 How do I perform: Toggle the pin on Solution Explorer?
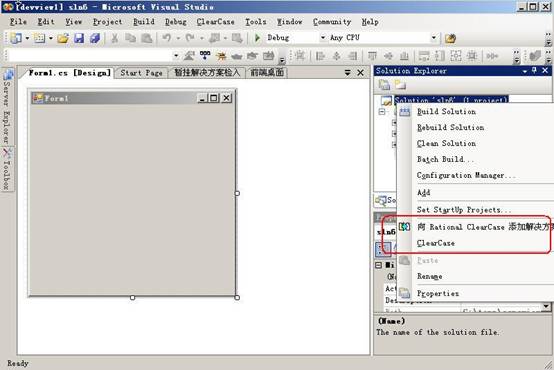534,71
